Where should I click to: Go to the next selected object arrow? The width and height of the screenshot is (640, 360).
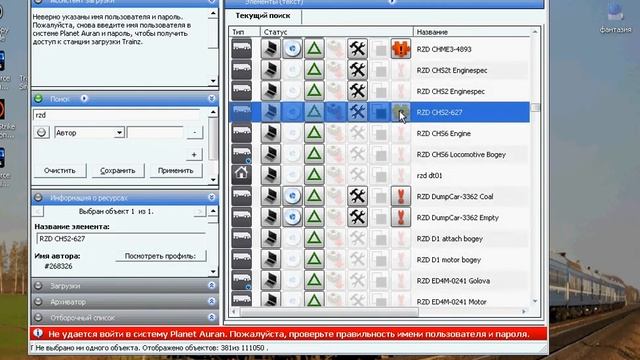click(x=199, y=211)
